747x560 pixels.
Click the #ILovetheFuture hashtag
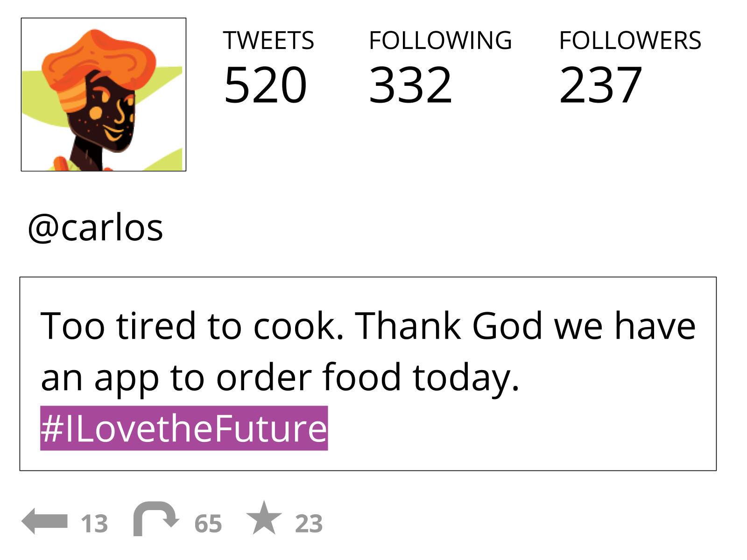click(x=184, y=428)
